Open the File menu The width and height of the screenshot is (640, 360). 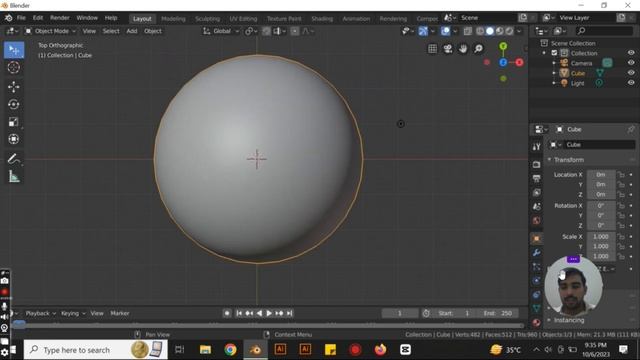tap(21, 18)
